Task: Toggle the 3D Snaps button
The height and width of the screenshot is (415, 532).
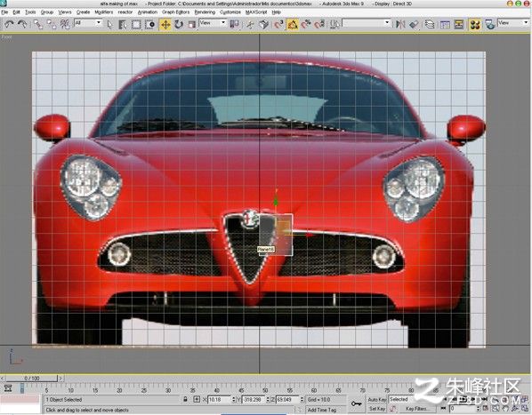Action: (x=278, y=24)
